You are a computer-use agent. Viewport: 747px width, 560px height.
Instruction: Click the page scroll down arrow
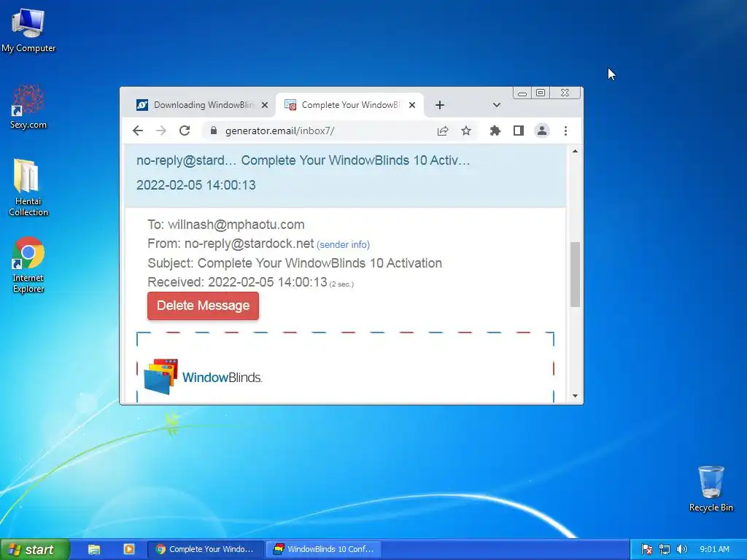coord(575,396)
